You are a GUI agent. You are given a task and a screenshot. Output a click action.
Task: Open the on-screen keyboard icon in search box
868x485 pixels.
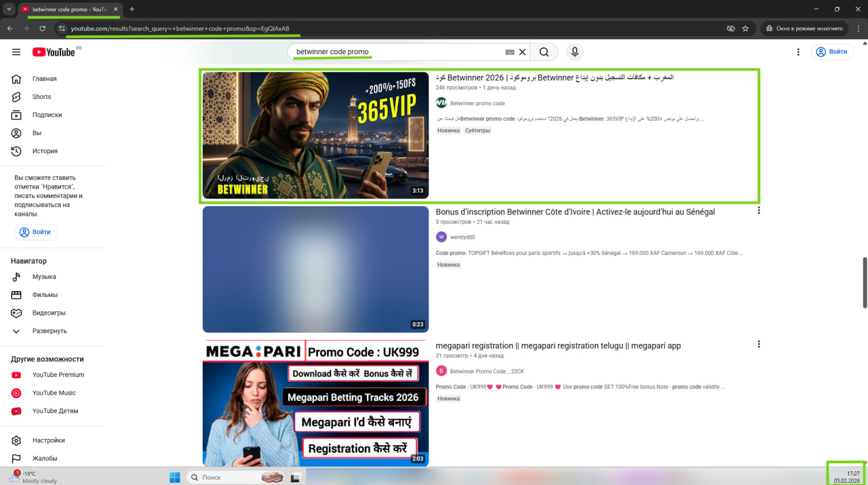[510, 52]
